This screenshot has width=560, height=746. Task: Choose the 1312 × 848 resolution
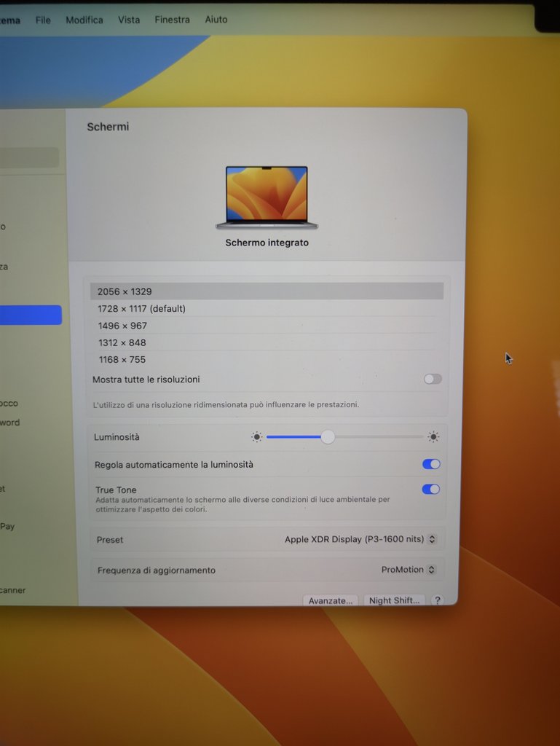coord(267,342)
